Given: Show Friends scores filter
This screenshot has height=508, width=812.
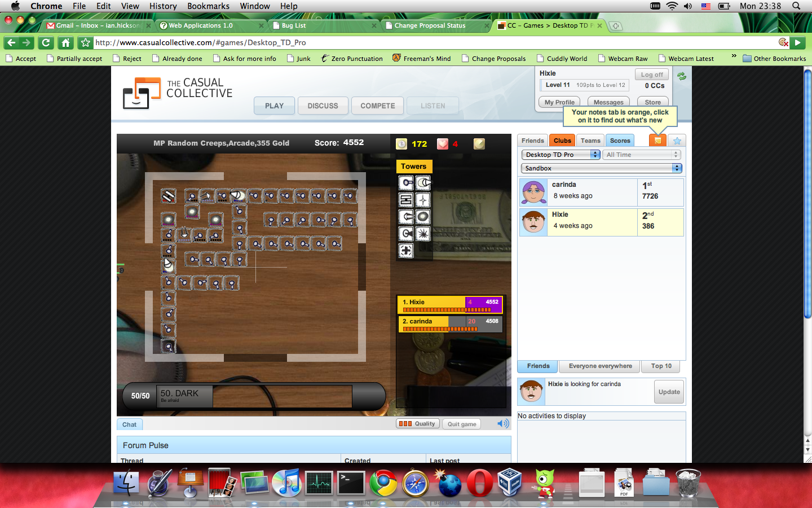Looking at the screenshot, I should (538, 366).
